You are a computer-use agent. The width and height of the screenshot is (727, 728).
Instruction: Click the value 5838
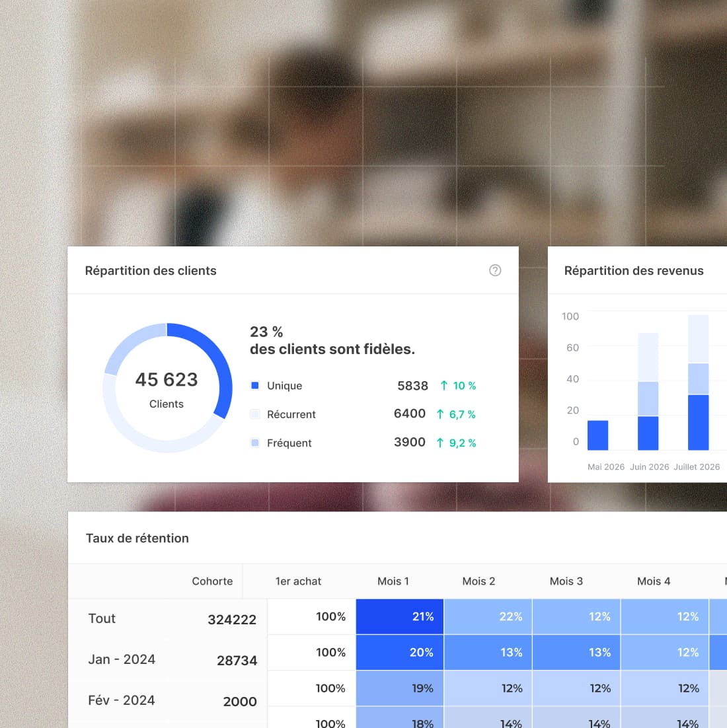coord(412,386)
